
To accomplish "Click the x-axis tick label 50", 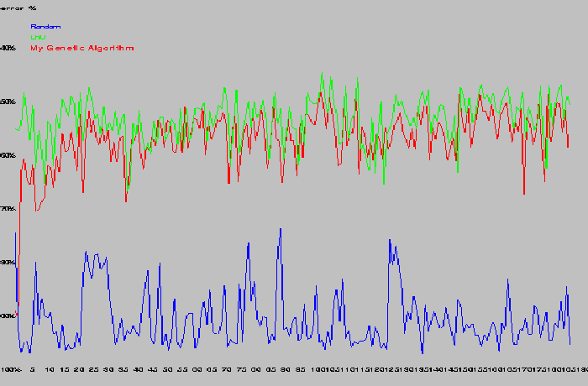I will point(167,369).
